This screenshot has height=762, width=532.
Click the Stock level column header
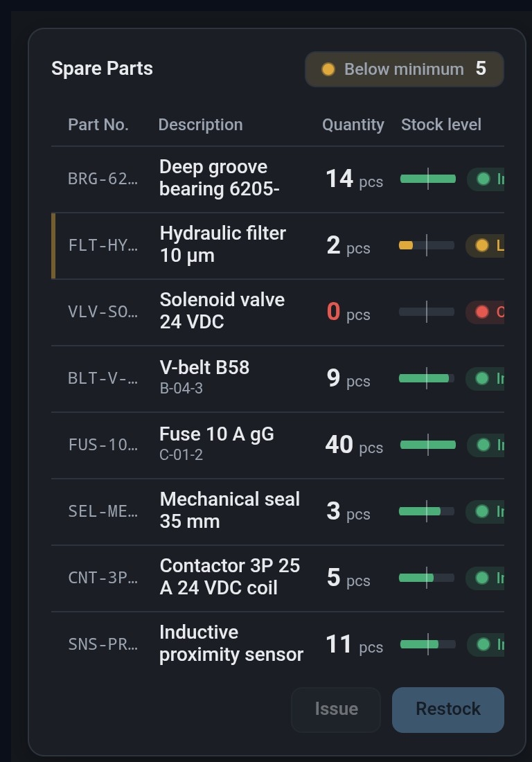click(441, 125)
